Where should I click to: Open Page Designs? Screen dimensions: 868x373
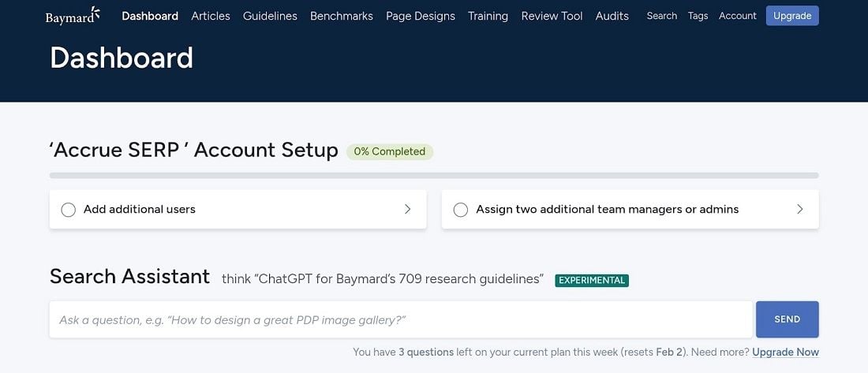tap(420, 16)
